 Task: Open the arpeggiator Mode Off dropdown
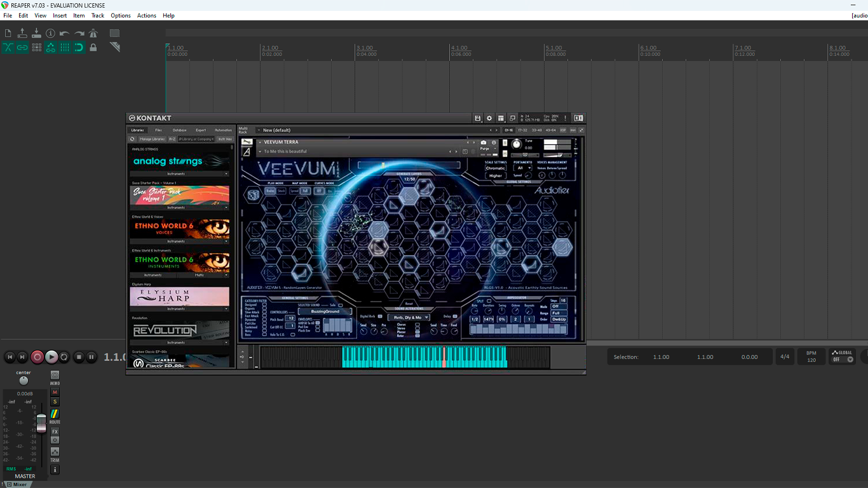point(559,306)
